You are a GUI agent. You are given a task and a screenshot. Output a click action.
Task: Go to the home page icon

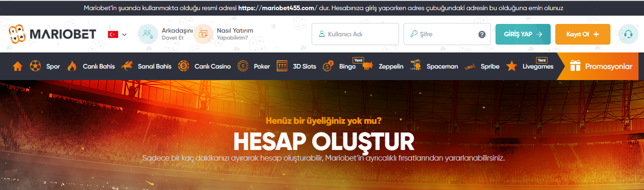click(17, 66)
